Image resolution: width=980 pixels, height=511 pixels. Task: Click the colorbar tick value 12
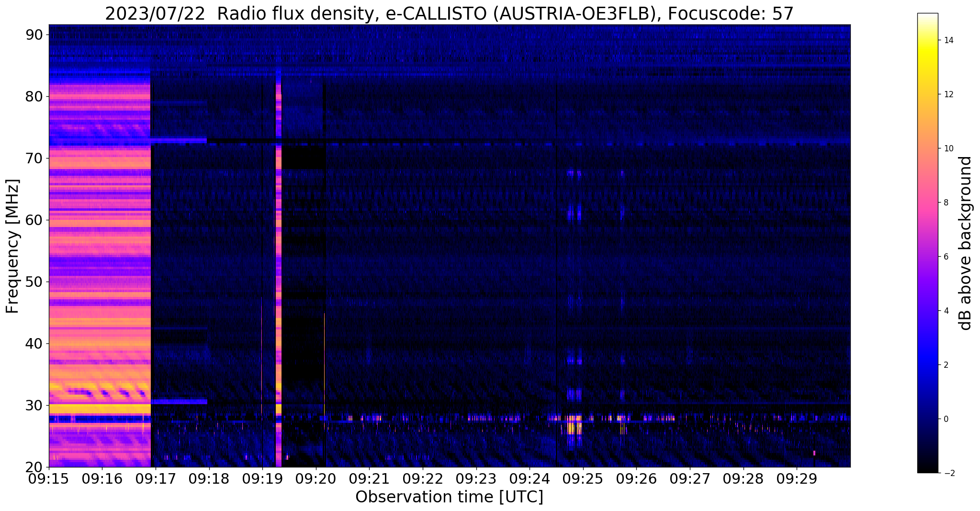(948, 94)
